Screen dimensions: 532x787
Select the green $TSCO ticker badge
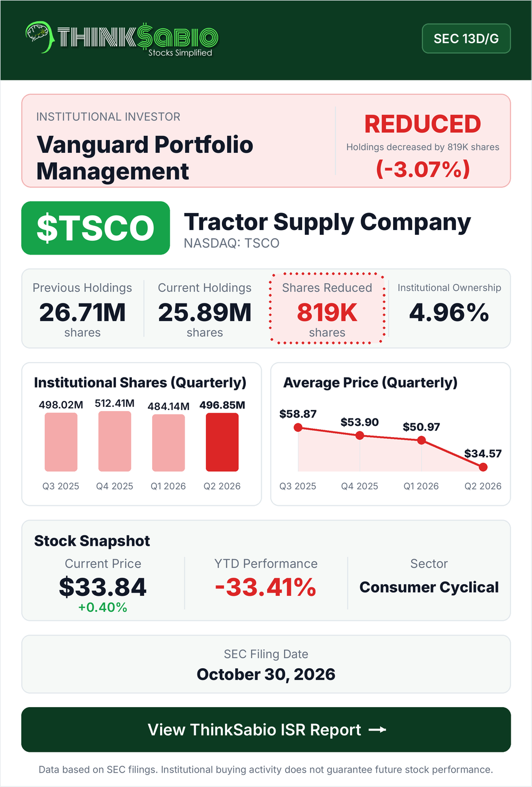click(x=96, y=228)
